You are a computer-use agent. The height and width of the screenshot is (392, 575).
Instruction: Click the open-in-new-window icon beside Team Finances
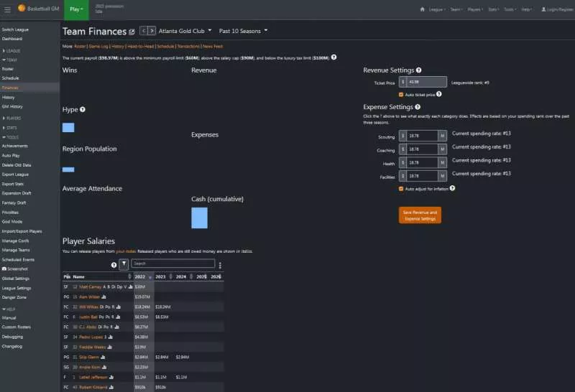coord(132,32)
